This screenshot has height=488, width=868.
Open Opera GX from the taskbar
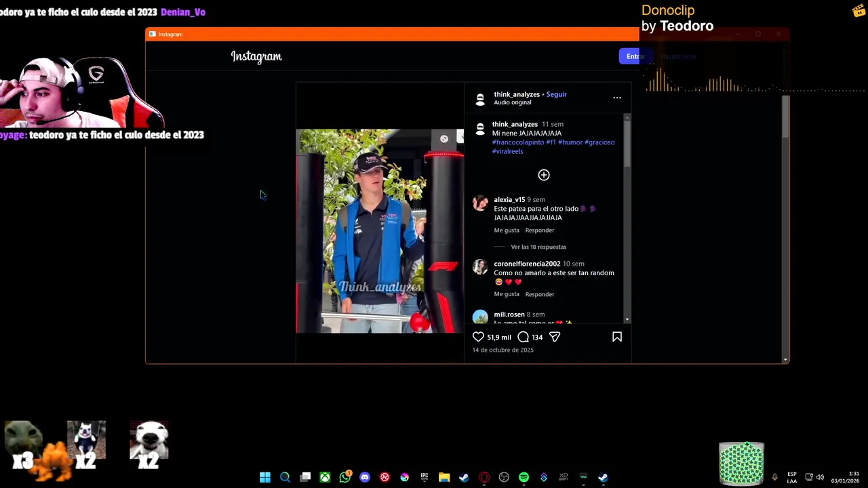(484, 477)
